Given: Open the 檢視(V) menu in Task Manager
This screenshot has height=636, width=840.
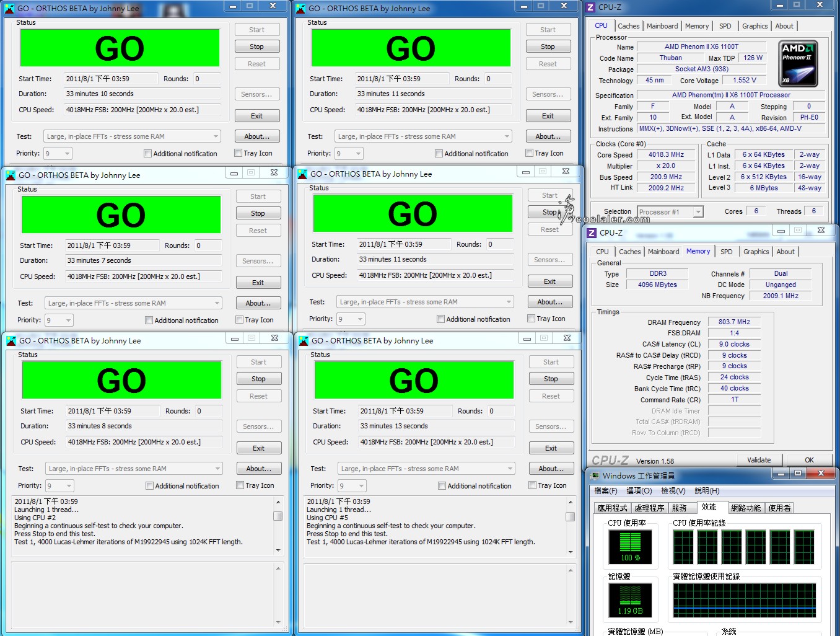Looking at the screenshot, I should pos(673,490).
